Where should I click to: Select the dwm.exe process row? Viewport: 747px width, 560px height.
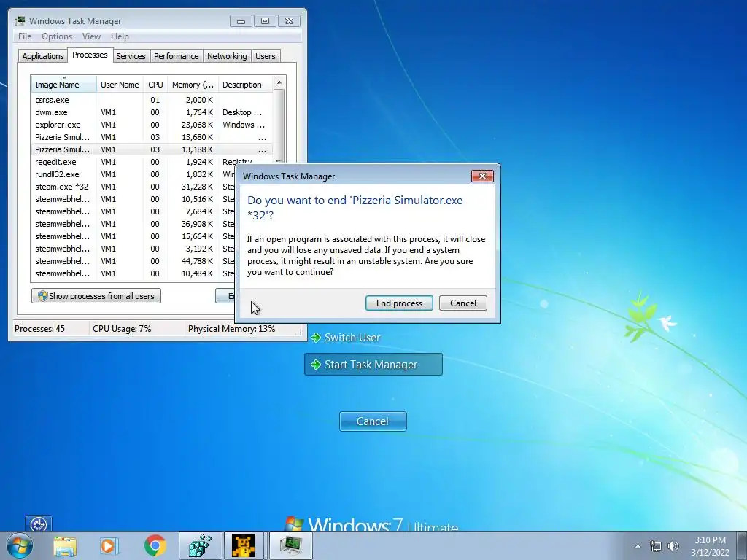pos(152,112)
